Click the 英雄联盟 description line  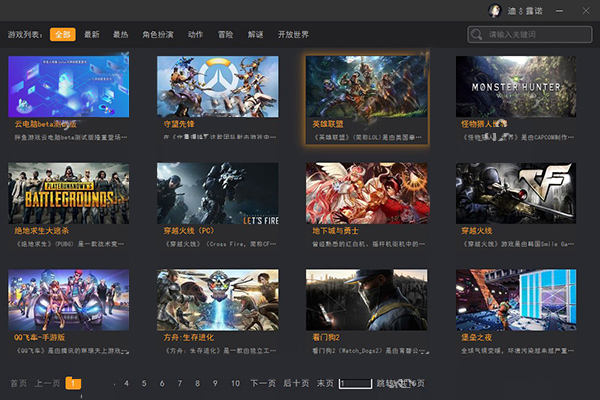point(367,137)
